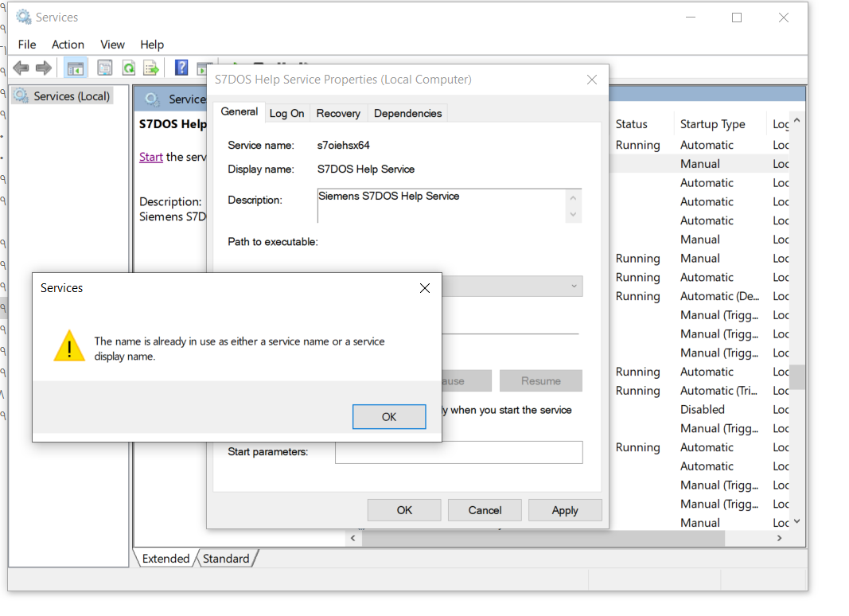Click the display name 'S7DOS Help Service'
Screen dimensions: 849x616
point(366,169)
